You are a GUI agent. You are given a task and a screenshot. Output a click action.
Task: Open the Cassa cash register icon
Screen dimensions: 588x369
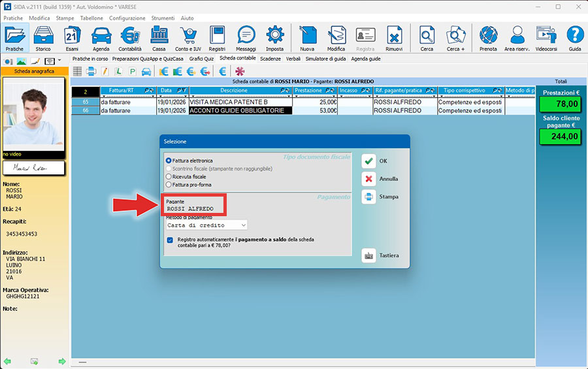(x=159, y=38)
